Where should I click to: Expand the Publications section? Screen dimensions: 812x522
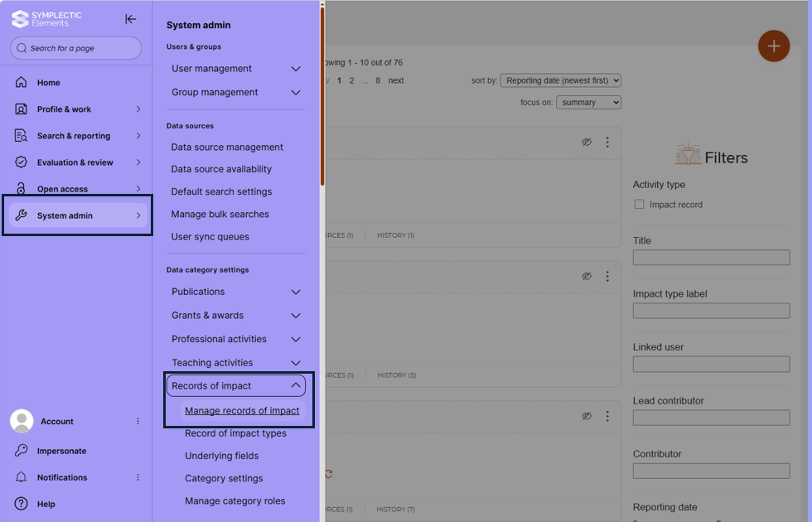(x=236, y=292)
